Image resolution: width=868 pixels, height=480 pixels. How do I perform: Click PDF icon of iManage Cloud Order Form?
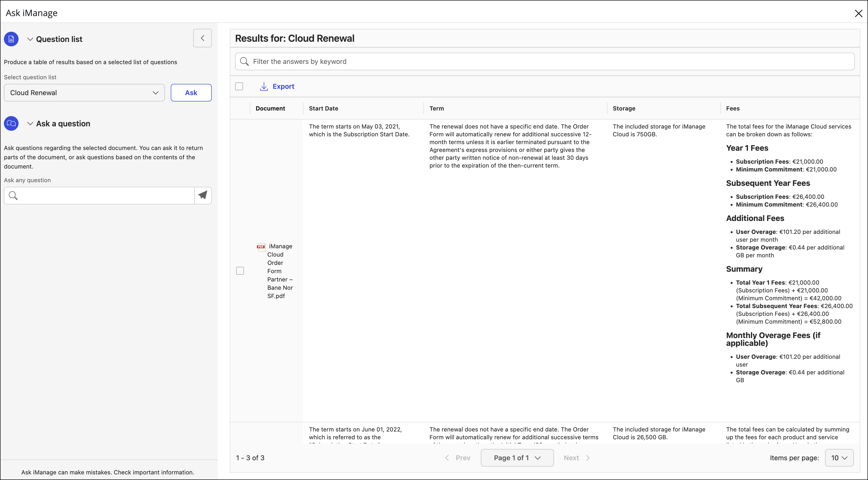(x=261, y=247)
